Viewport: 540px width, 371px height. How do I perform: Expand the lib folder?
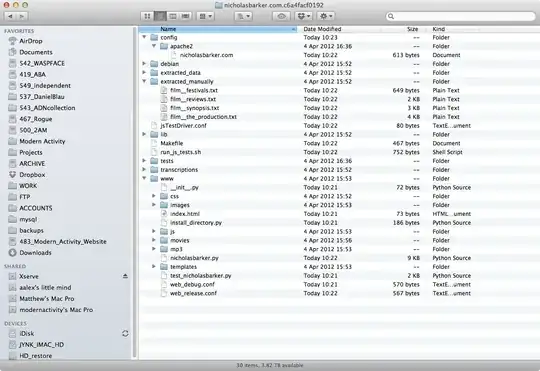[x=144, y=134]
